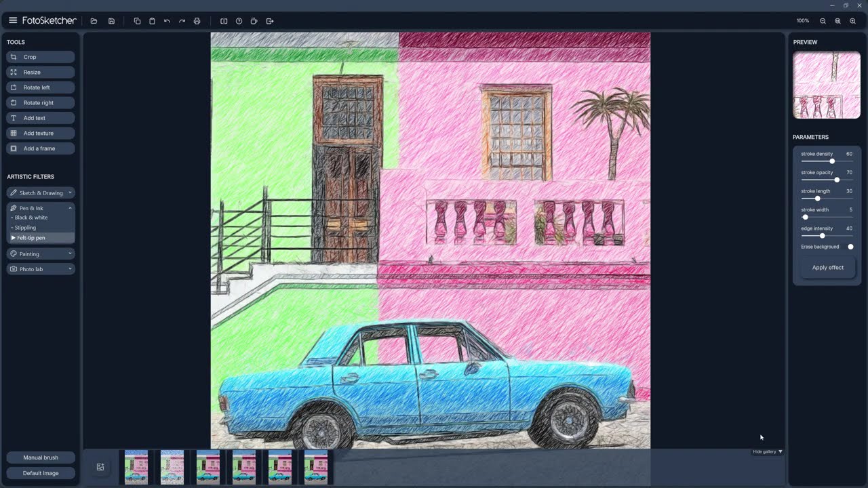The height and width of the screenshot is (488, 868).
Task: Hide the gallery strip
Action: pyautogui.click(x=768, y=451)
